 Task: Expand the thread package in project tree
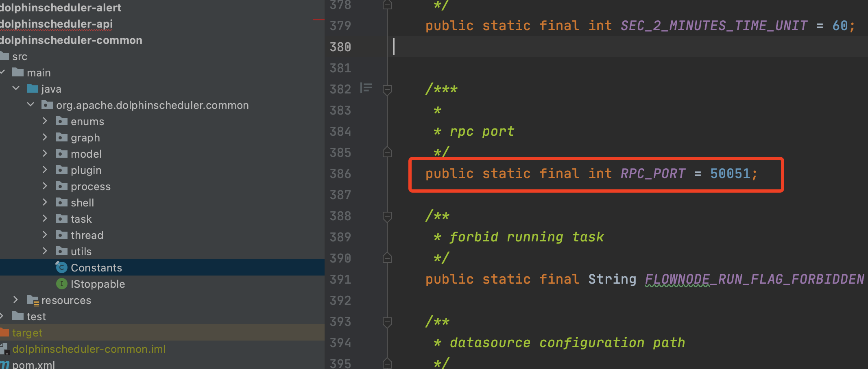pyautogui.click(x=45, y=234)
